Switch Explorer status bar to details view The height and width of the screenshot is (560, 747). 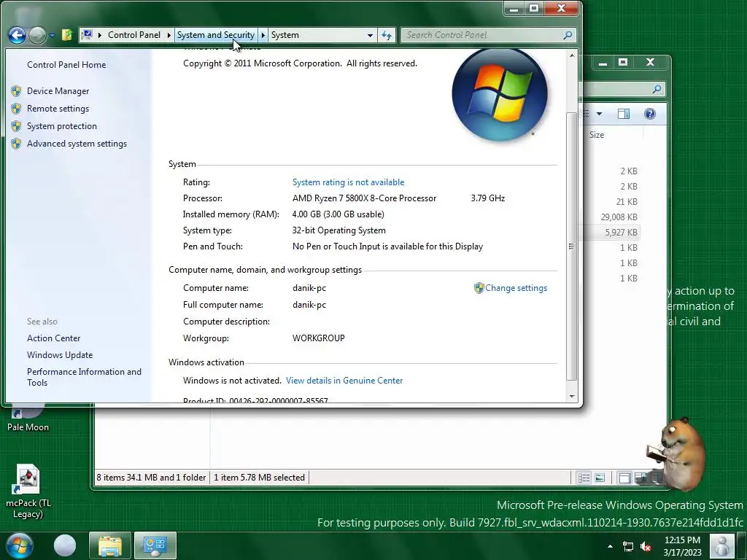point(584,478)
